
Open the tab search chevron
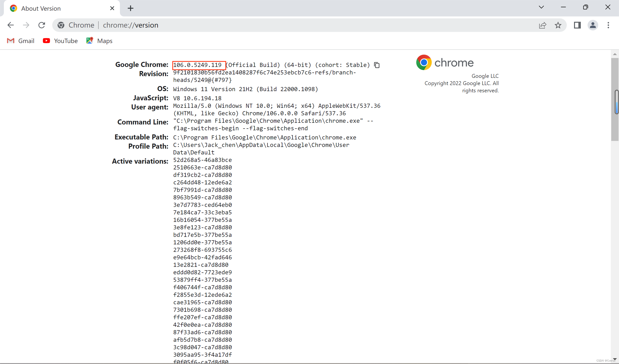[x=541, y=7]
